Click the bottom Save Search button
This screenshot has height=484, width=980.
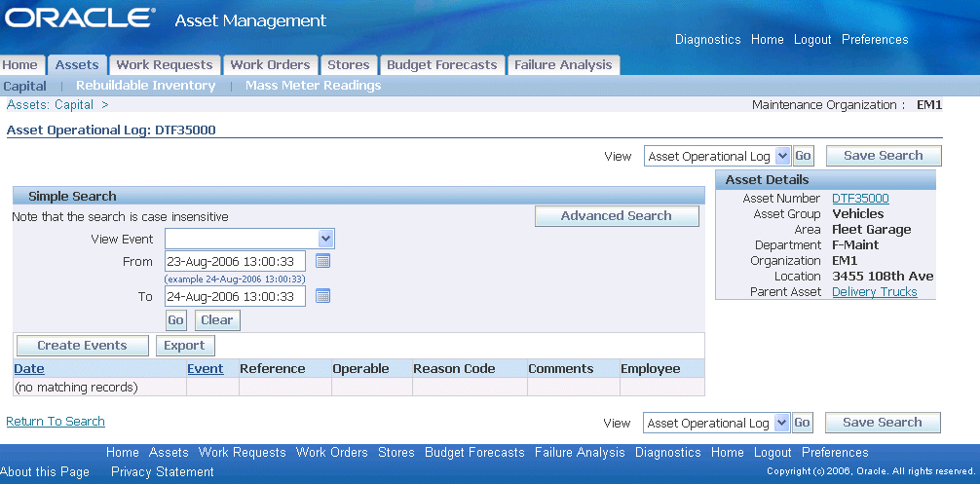[883, 423]
